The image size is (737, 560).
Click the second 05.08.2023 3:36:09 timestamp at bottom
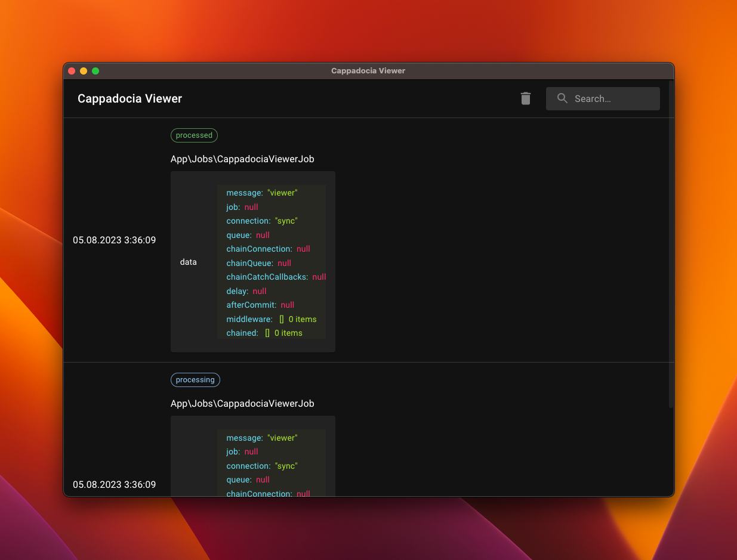tap(115, 485)
